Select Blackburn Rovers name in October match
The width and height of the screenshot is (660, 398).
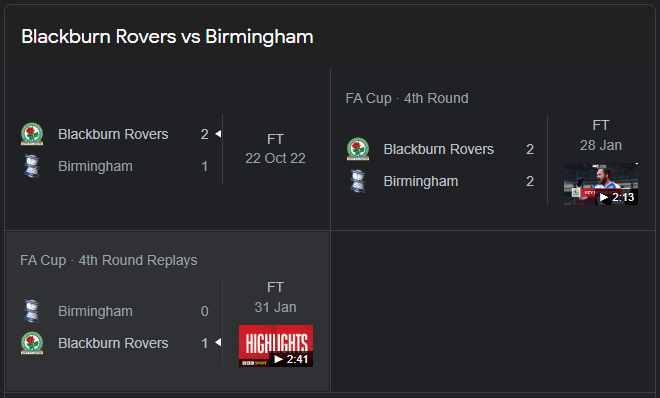113,134
